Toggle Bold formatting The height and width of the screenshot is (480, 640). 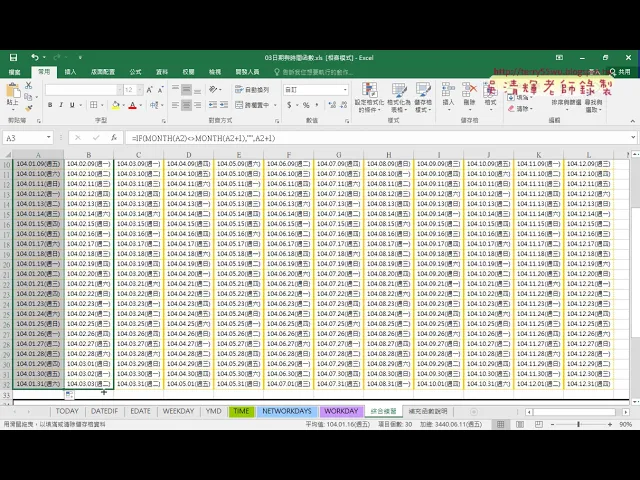coord(50,105)
